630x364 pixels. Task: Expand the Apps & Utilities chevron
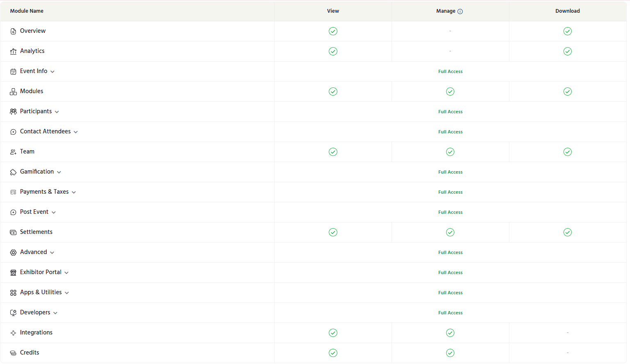click(67, 293)
